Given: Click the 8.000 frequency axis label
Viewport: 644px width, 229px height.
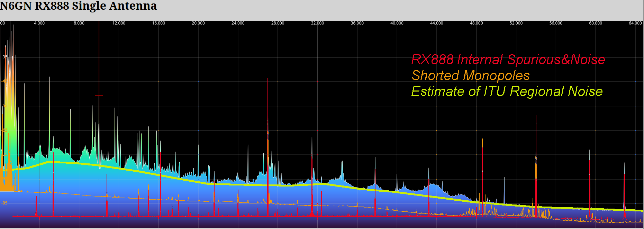Looking at the screenshot, I should (x=79, y=23).
